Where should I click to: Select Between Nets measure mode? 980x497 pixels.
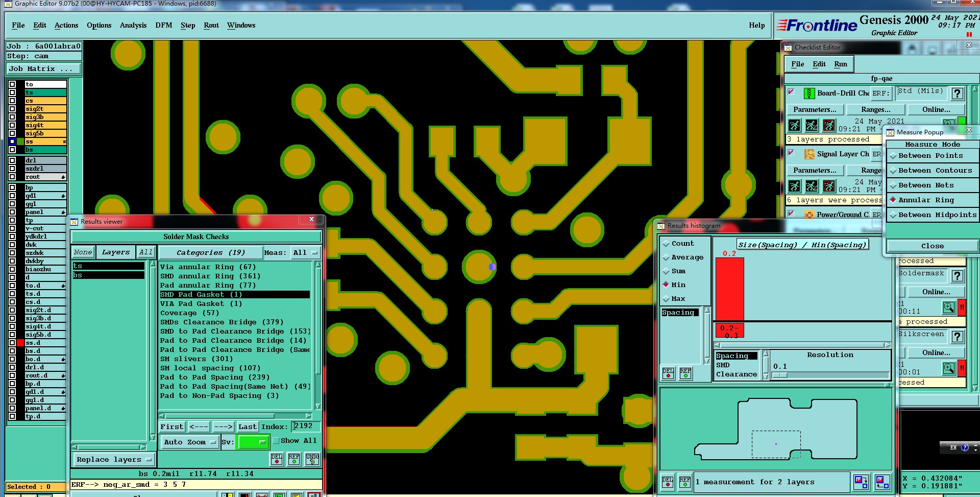tap(933, 185)
